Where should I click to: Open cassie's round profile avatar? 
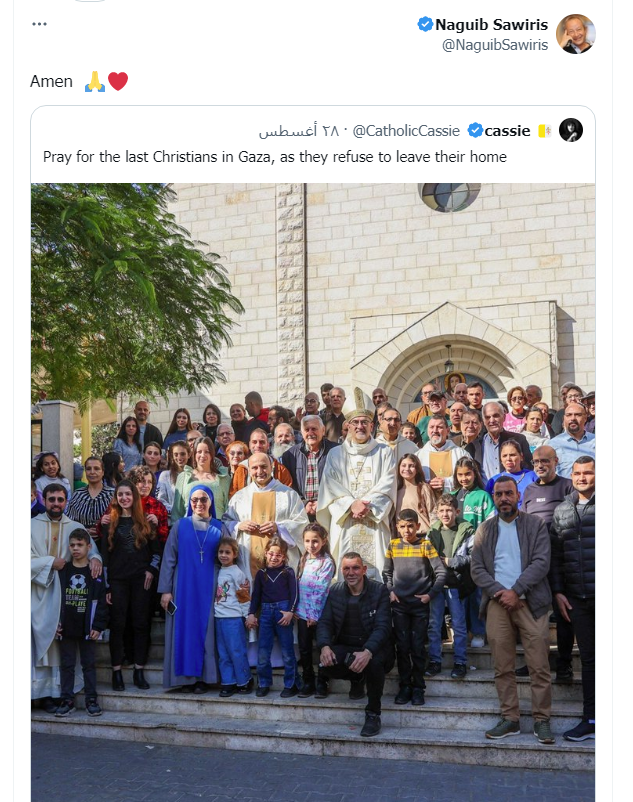pyautogui.click(x=571, y=130)
